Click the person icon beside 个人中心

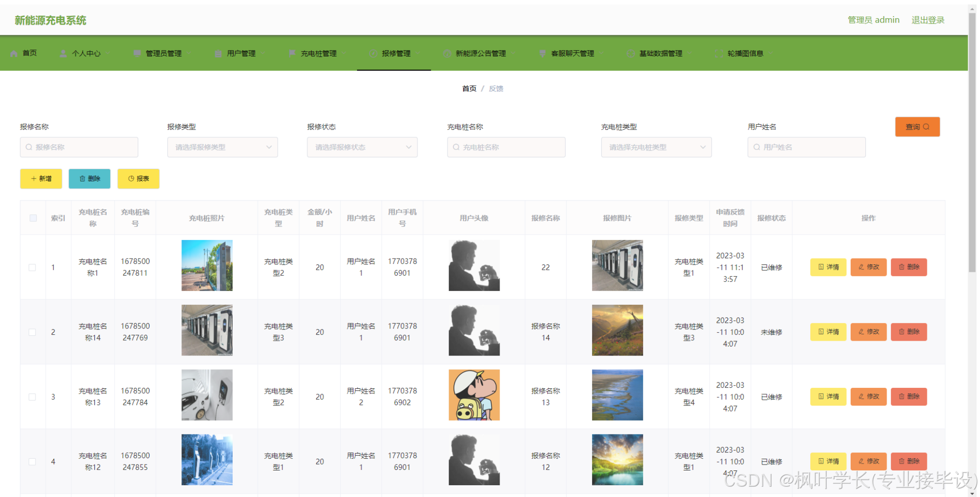(x=63, y=53)
